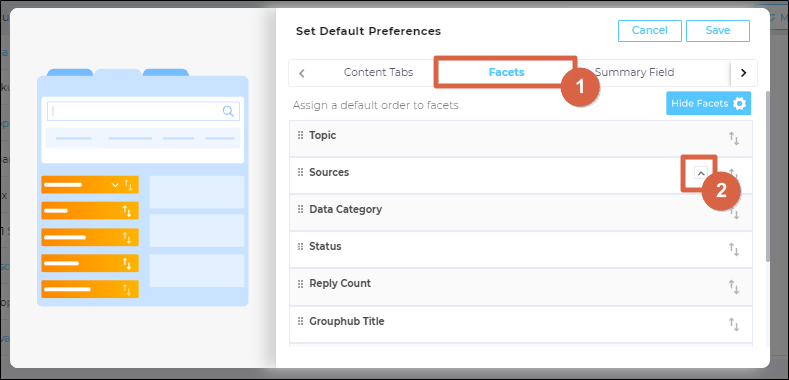Collapse the Sources facet with the chevron
Viewport: 789px width, 380px height.
[x=700, y=173]
